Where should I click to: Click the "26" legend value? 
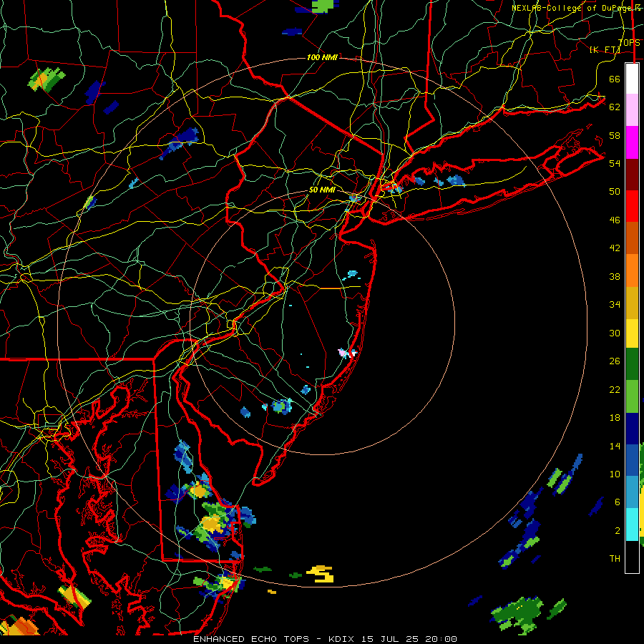(x=615, y=361)
